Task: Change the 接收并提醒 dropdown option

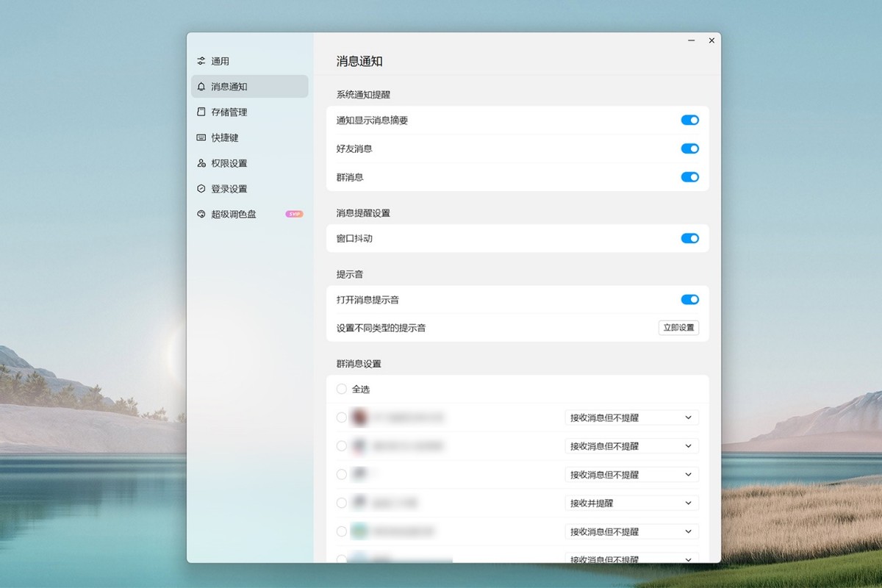Action: click(x=631, y=503)
